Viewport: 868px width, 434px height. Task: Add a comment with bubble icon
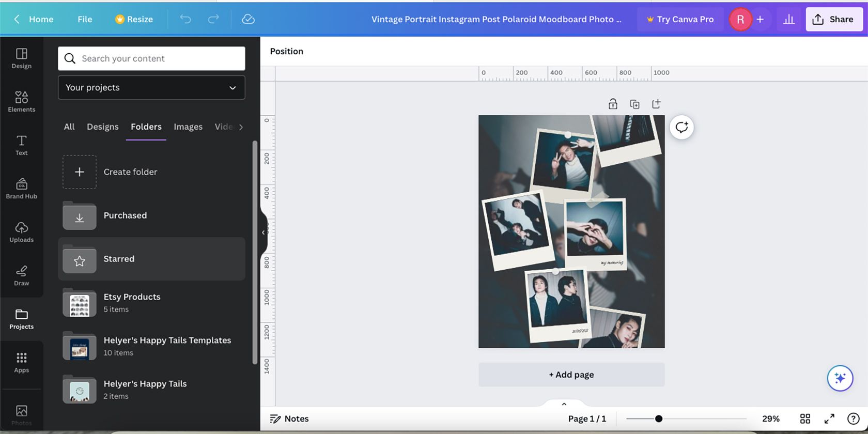pyautogui.click(x=681, y=127)
